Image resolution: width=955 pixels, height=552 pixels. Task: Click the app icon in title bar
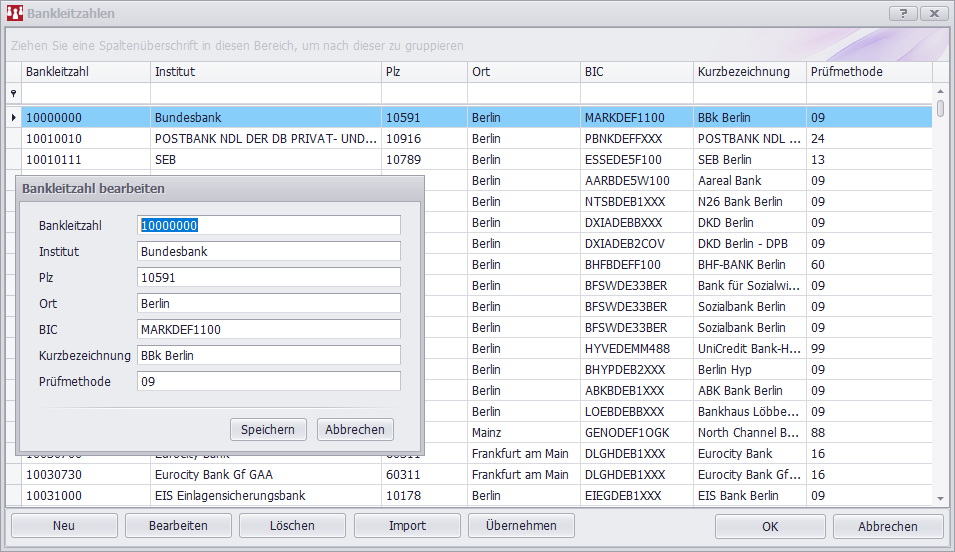tap(14, 14)
